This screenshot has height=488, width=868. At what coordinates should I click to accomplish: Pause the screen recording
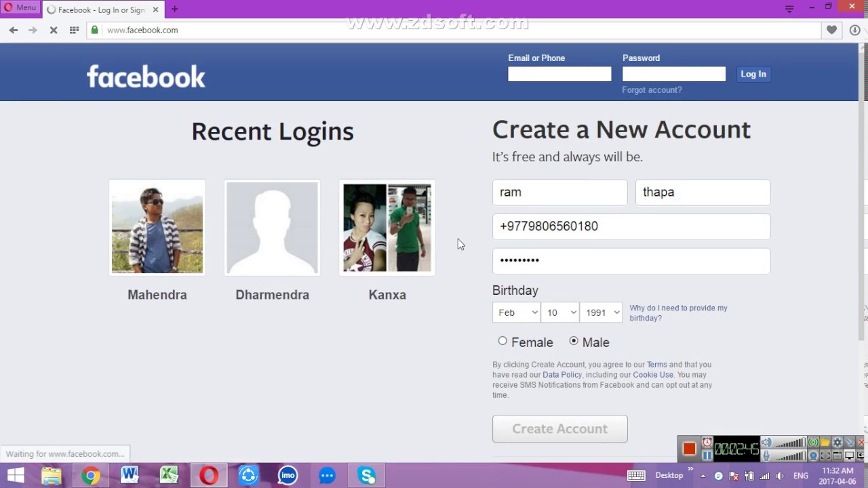pos(707,455)
